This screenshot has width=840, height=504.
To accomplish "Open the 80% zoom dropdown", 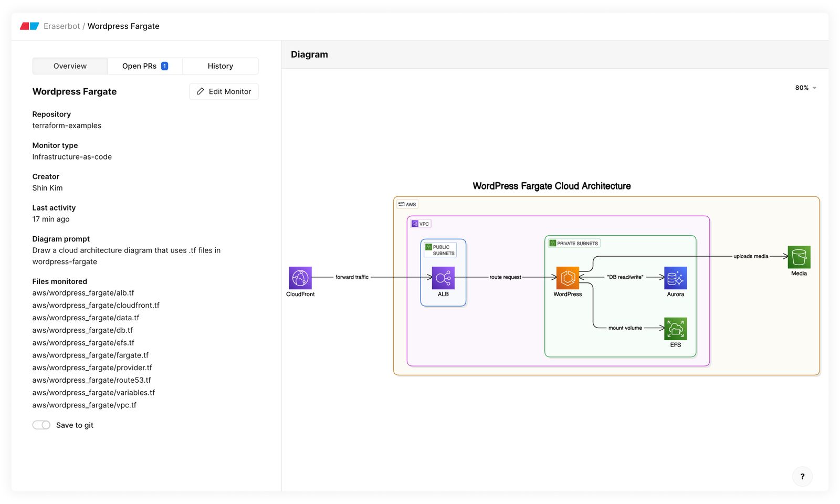I will [806, 88].
